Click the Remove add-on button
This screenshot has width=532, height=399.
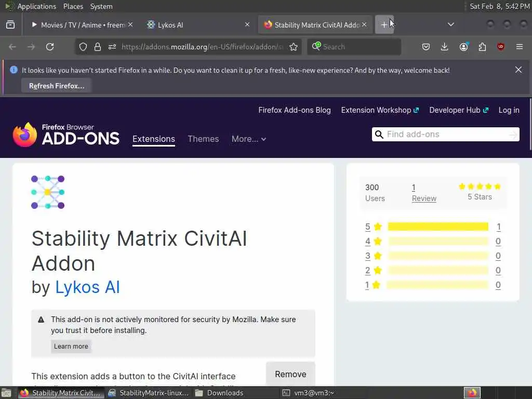290,374
